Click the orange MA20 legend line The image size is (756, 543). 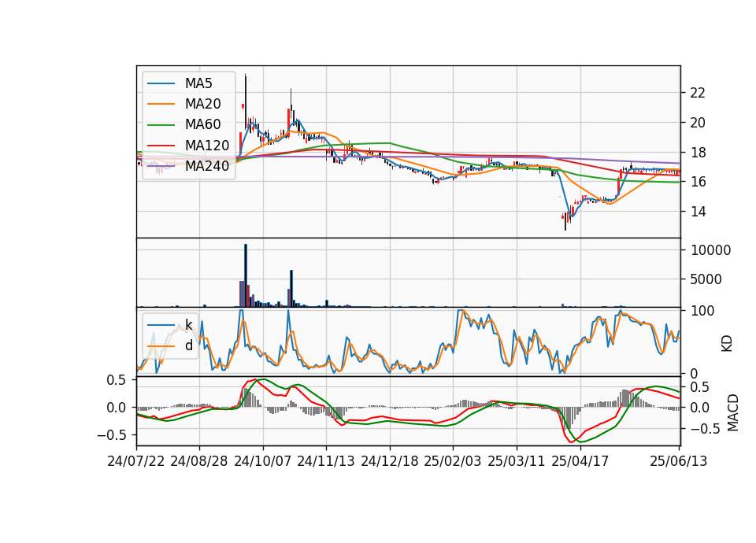point(161,104)
